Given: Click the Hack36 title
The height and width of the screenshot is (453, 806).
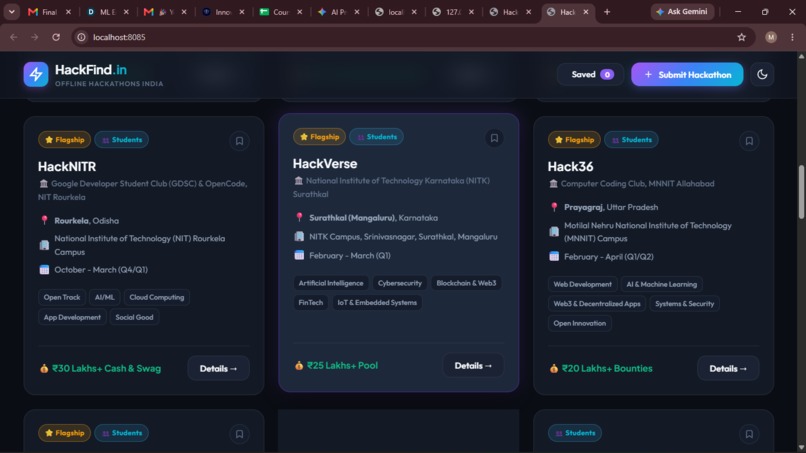Looking at the screenshot, I should (x=570, y=167).
